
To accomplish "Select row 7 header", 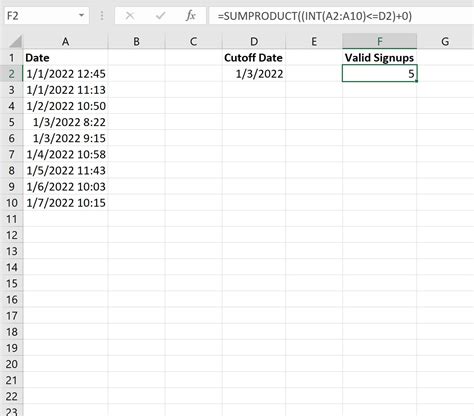I will pyautogui.click(x=12, y=154).
